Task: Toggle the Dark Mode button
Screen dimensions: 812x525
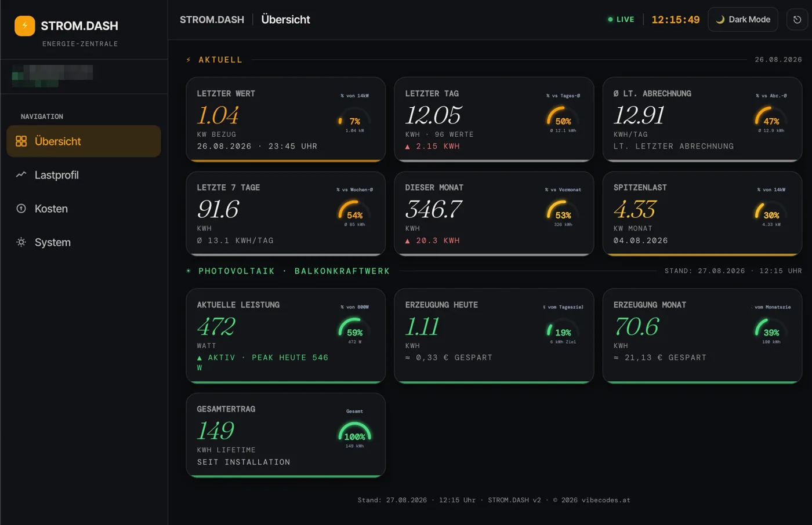Action: pyautogui.click(x=743, y=20)
